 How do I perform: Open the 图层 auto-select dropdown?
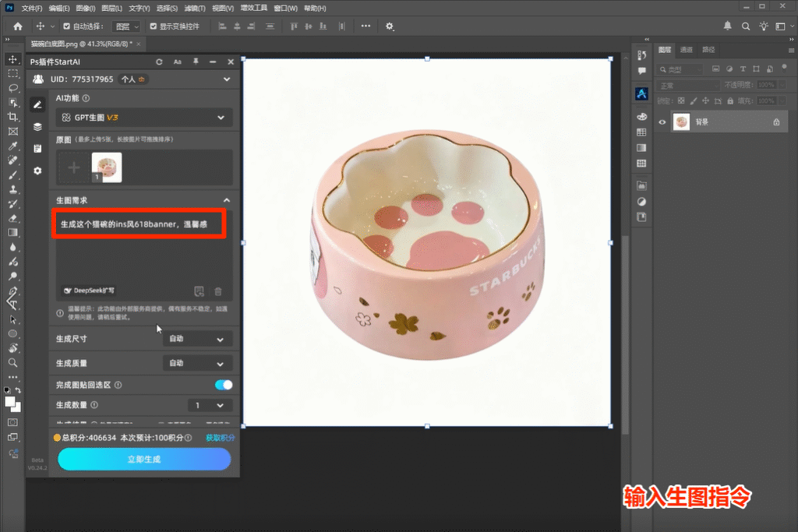coord(126,26)
